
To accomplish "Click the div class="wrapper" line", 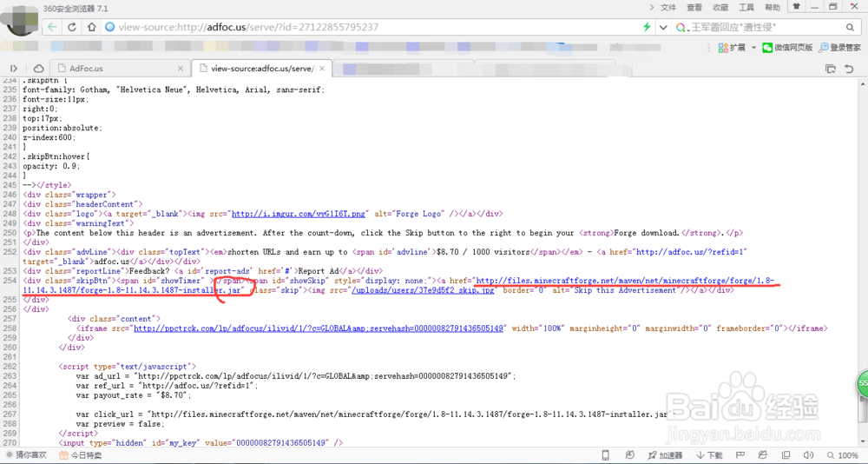I will tap(69, 195).
